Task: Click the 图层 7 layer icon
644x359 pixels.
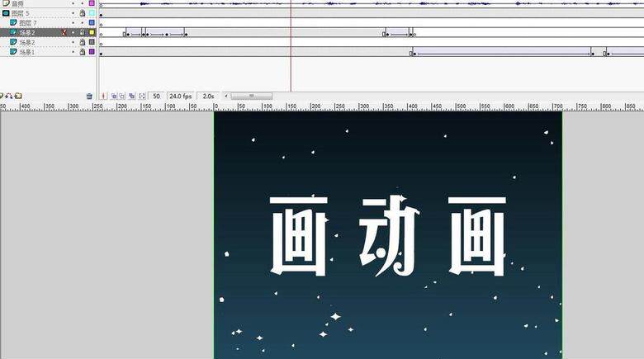Action: tap(13, 22)
